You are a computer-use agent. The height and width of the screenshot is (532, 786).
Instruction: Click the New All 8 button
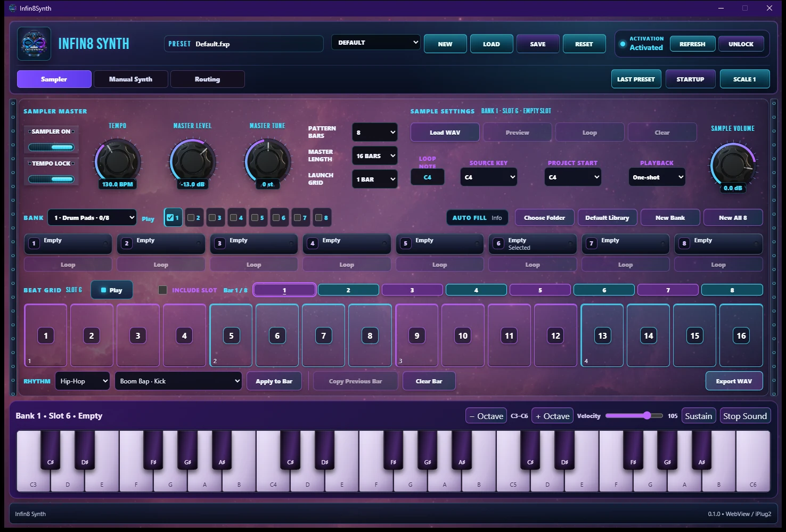point(733,217)
